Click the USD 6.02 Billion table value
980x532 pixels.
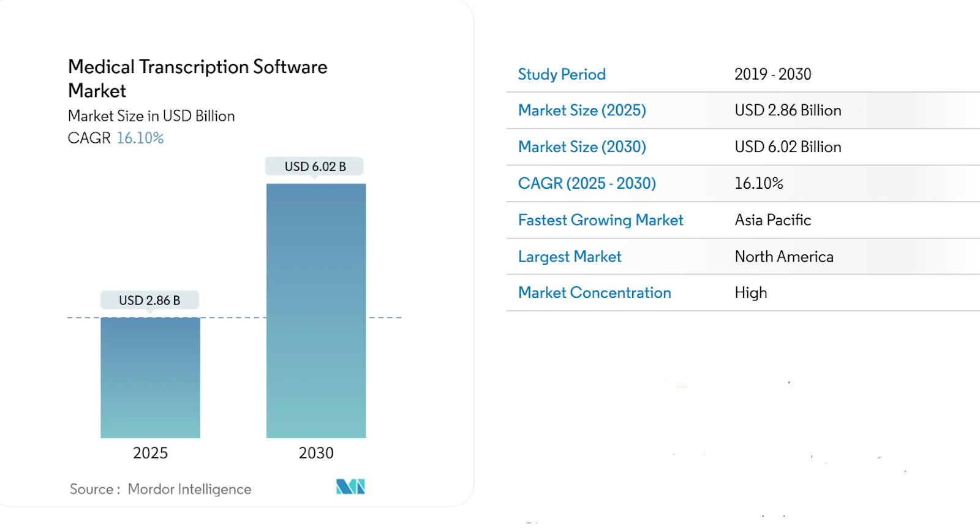pos(788,147)
